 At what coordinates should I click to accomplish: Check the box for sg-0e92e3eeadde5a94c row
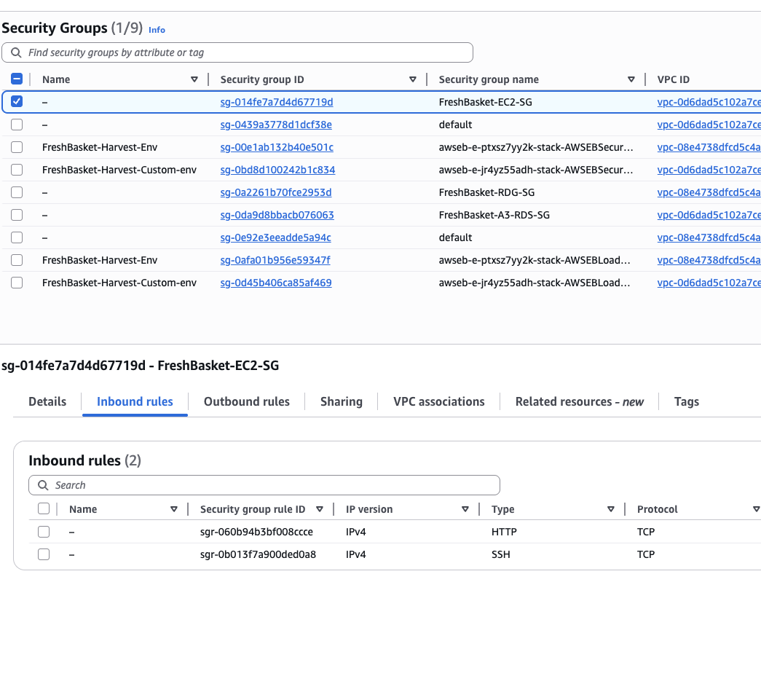[17, 237]
